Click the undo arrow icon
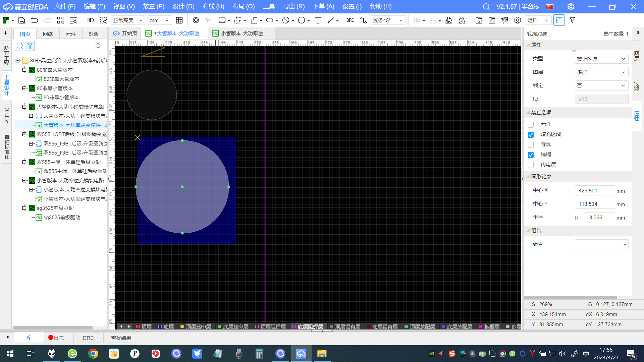The image size is (644, 362). 35,20
